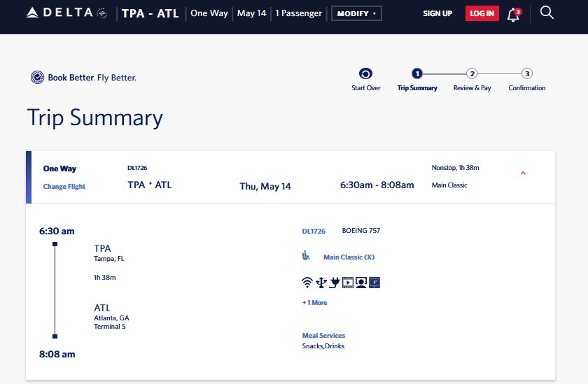Expand the +1 More amenities
Image resolution: width=588 pixels, height=384 pixels.
[x=314, y=303]
